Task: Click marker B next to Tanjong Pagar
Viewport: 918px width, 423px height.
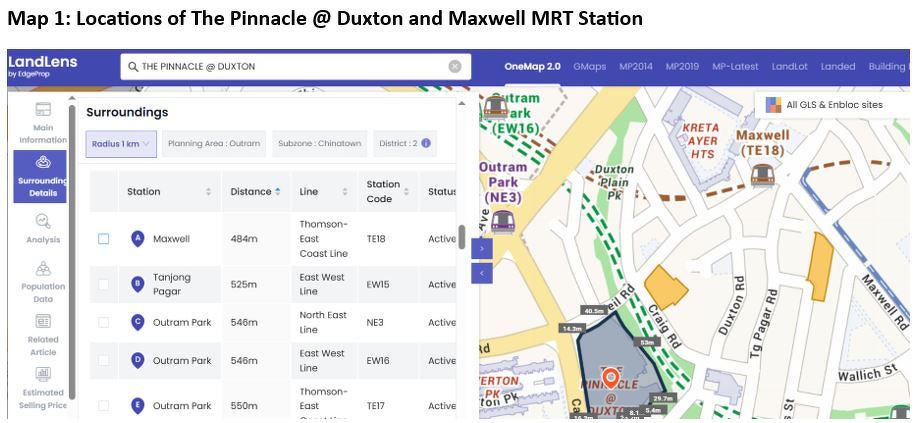Action: tap(138, 285)
